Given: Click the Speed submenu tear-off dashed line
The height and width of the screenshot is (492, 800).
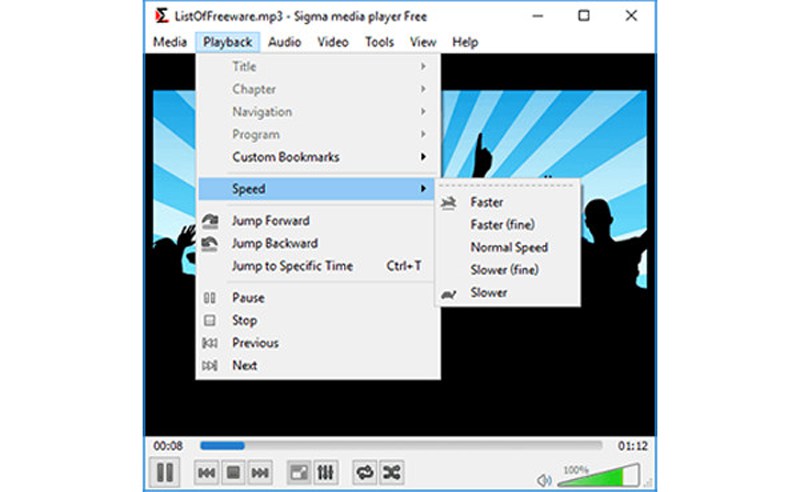Looking at the screenshot, I should 508,185.
